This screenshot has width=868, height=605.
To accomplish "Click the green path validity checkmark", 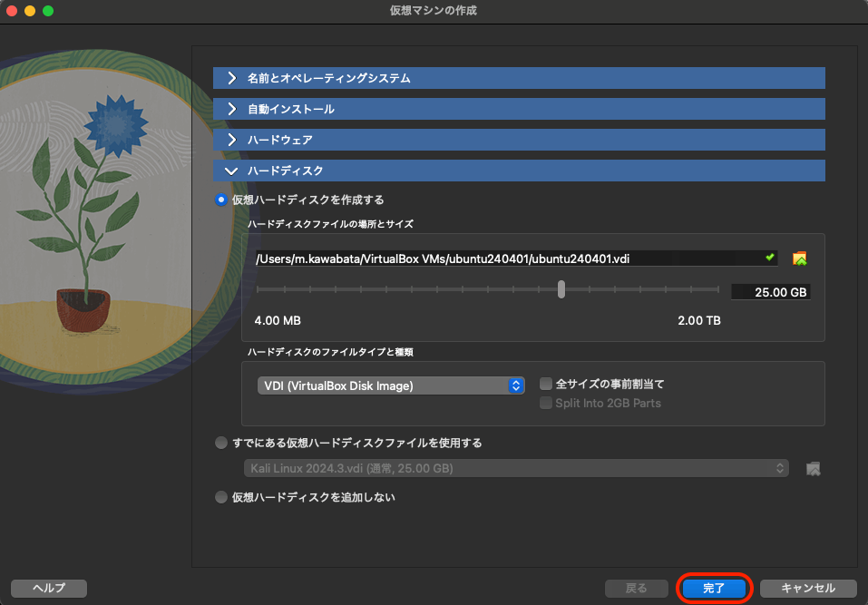I will [769, 258].
